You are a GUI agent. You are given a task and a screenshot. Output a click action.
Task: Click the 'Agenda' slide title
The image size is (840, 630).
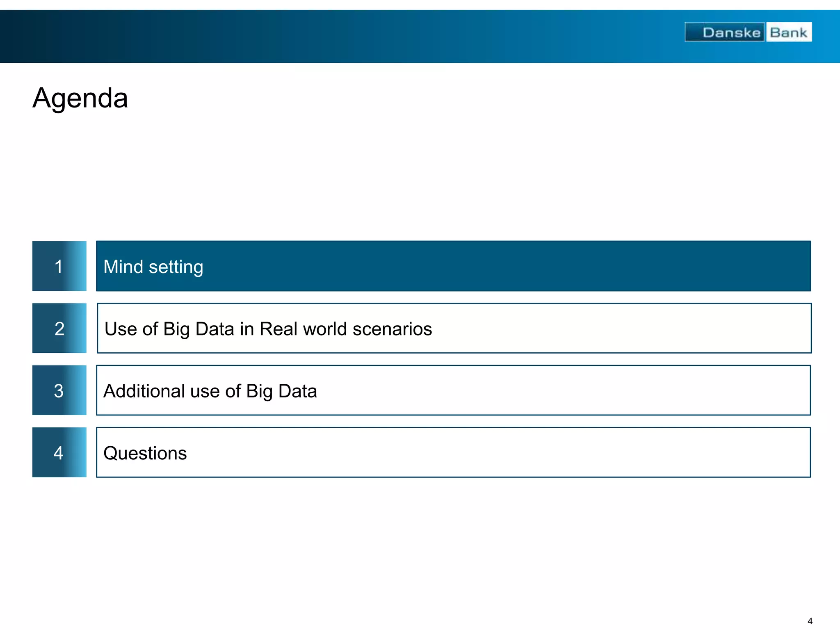80,99
